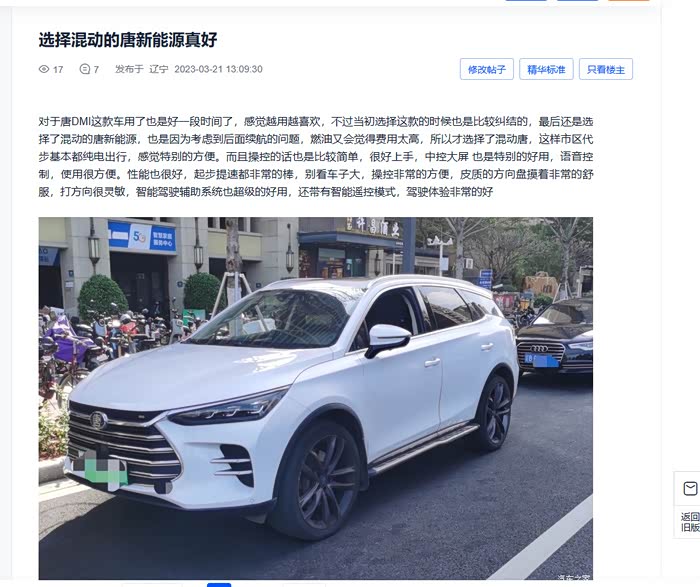
Task: Toggle 只看楼主 to filter replies
Action: (606, 69)
